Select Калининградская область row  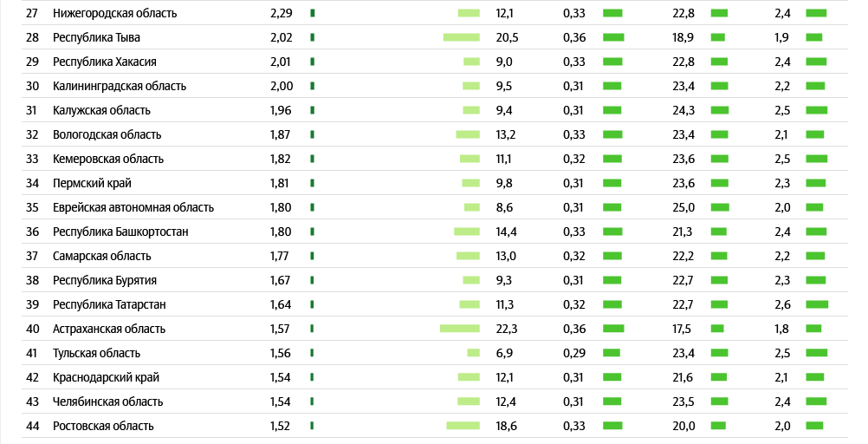pyautogui.click(x=435, y=86)
